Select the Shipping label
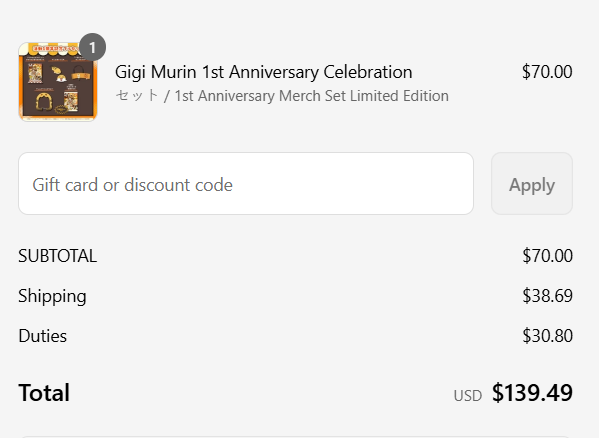Screen dimensions: 599x438 pos(52,296)
